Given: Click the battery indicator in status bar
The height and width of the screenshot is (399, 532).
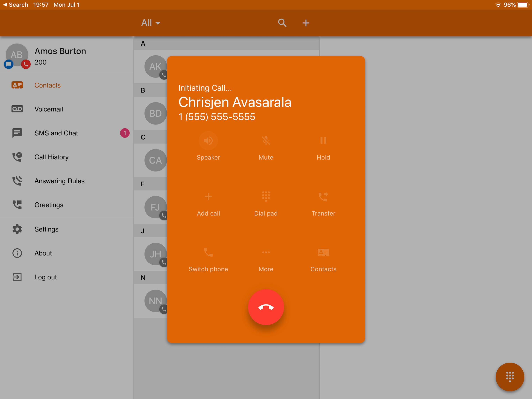Looking at the screenshot, I should pyautogui.click(x=523, y=5).
